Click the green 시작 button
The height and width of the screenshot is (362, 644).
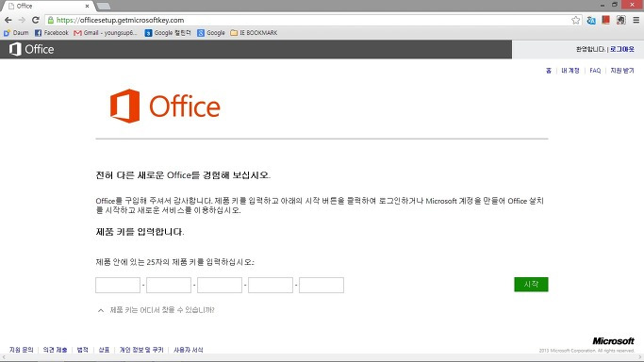[531, 285]
